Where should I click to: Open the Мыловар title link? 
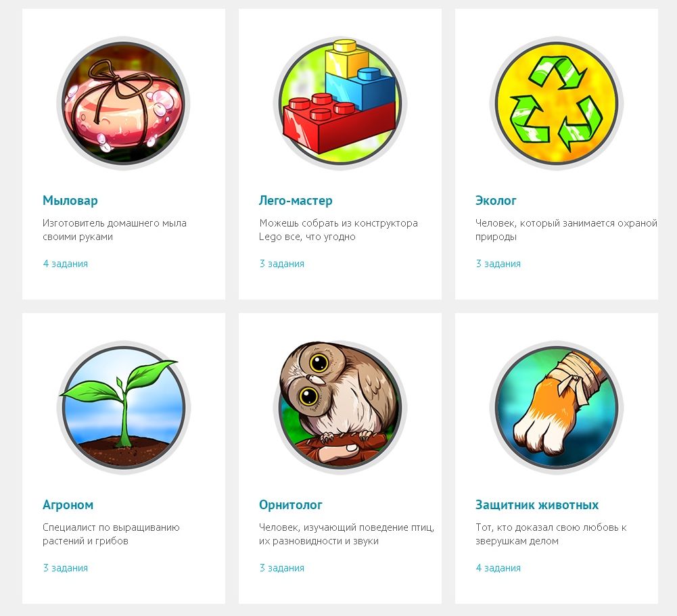pyautogui.click(x=70, y=201)
